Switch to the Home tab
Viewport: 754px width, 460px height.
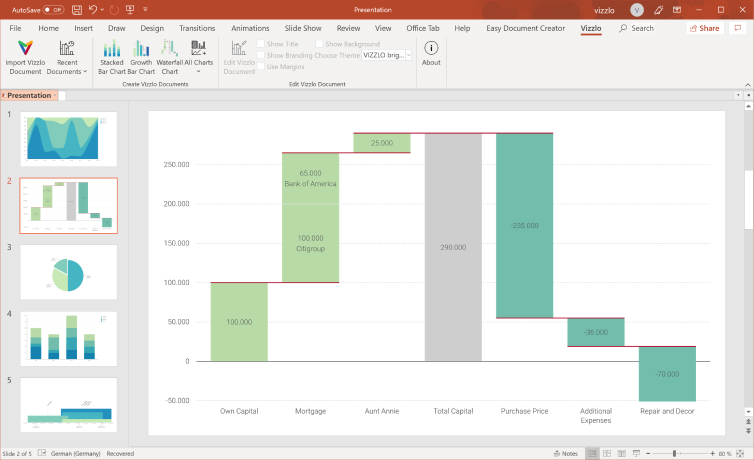(x=49, y=28)
